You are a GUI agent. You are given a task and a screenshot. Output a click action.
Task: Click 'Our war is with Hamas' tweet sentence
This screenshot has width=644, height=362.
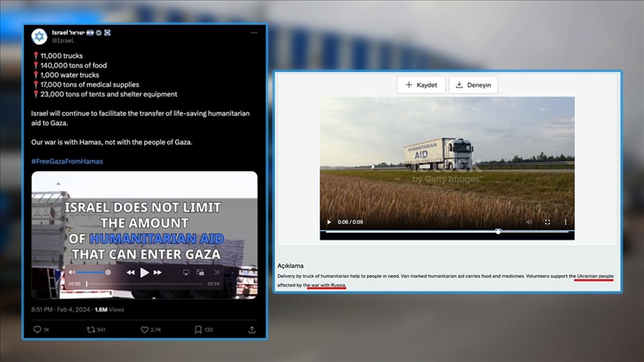(x=111, y=142)
